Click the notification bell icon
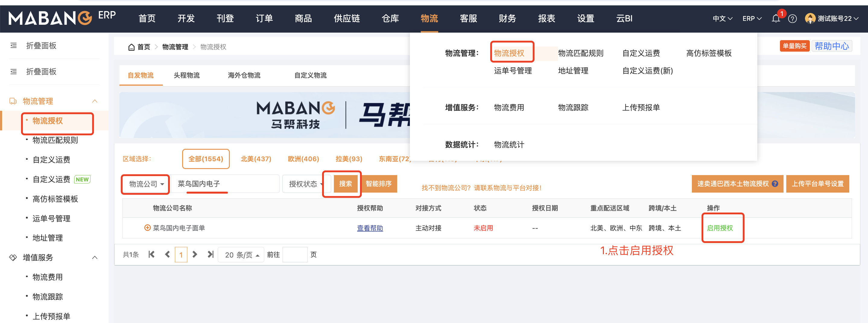Image resolution: width=868 pixels, height=323 pixels. pyautogui.click(x=775, y=19)
